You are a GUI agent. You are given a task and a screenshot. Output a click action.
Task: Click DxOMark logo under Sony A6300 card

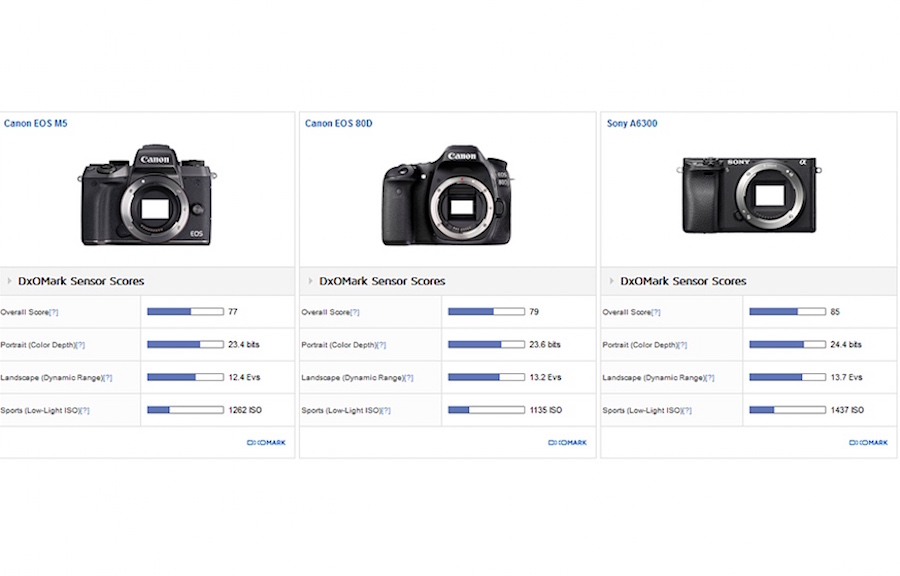pyautogui.click(x=868, y=442)
